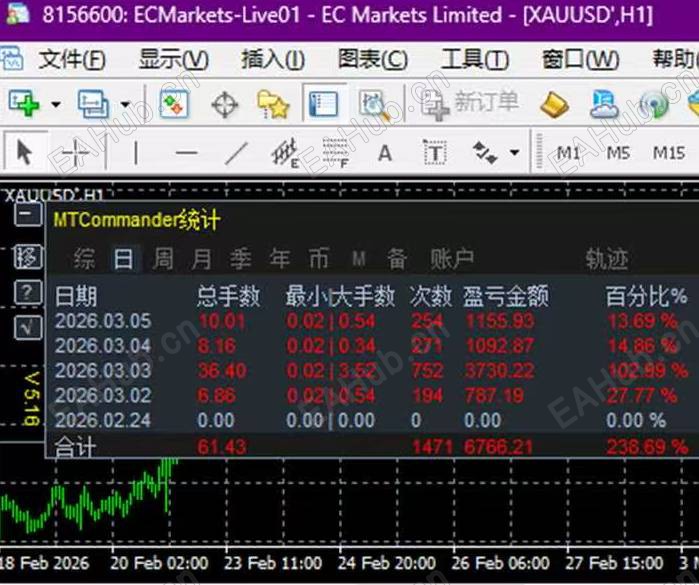Open the 插入(I) menu
Screen dimensions: 699x585
click(273, 59)
